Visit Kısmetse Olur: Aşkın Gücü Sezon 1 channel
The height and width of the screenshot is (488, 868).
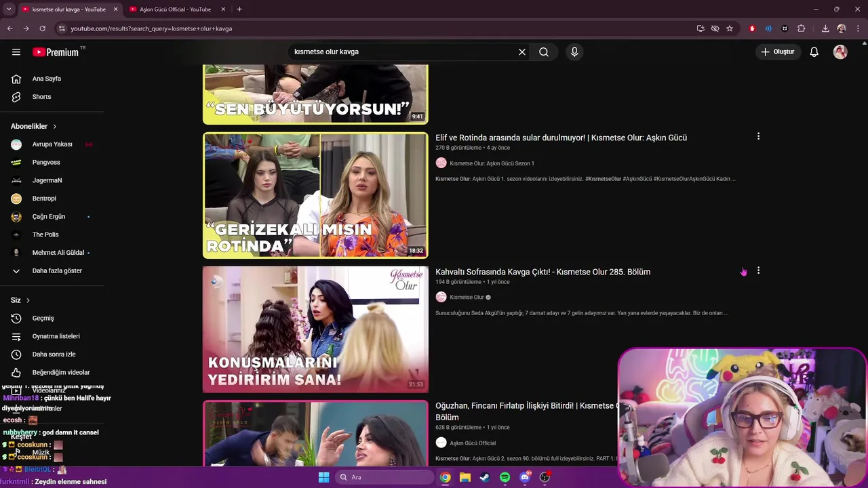[x=492, y=163]
